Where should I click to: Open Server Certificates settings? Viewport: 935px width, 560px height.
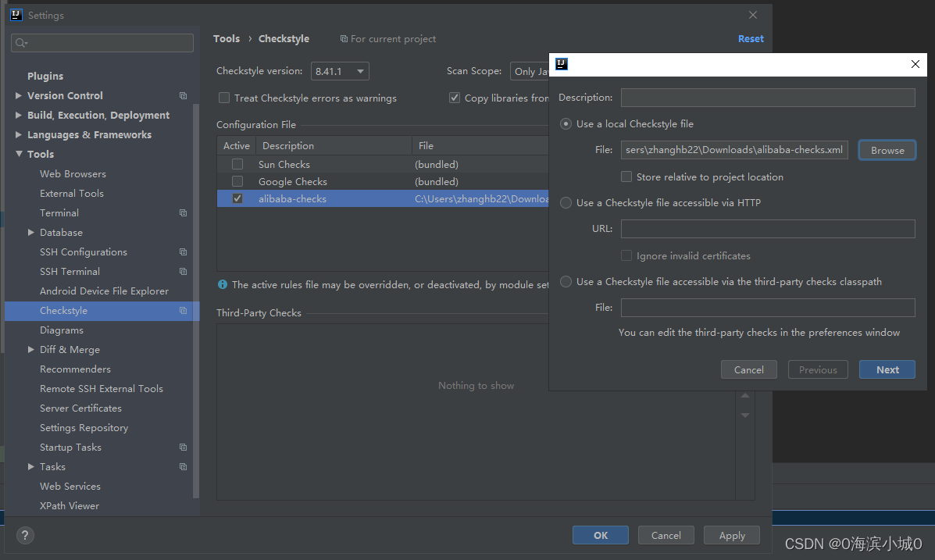click(80, 408)
